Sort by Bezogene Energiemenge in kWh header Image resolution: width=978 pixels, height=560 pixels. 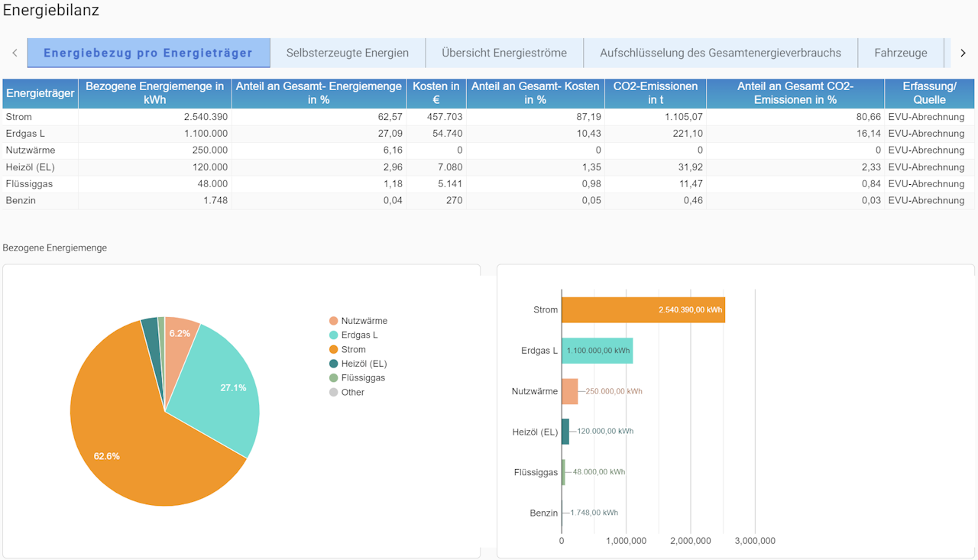tap(154, 93)
